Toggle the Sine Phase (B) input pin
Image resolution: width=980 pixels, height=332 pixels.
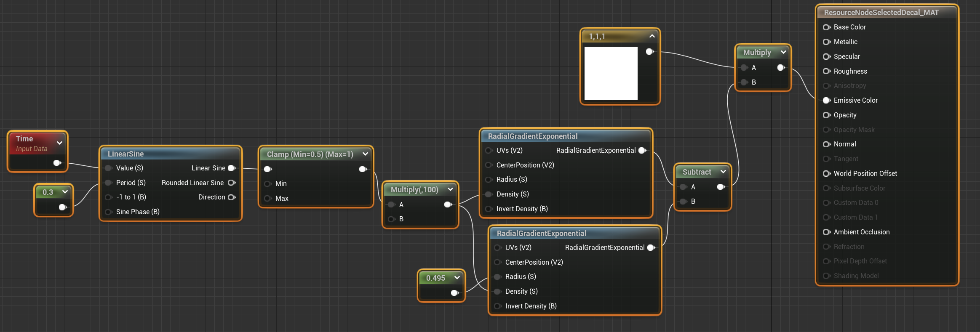[x=108, y=212]
